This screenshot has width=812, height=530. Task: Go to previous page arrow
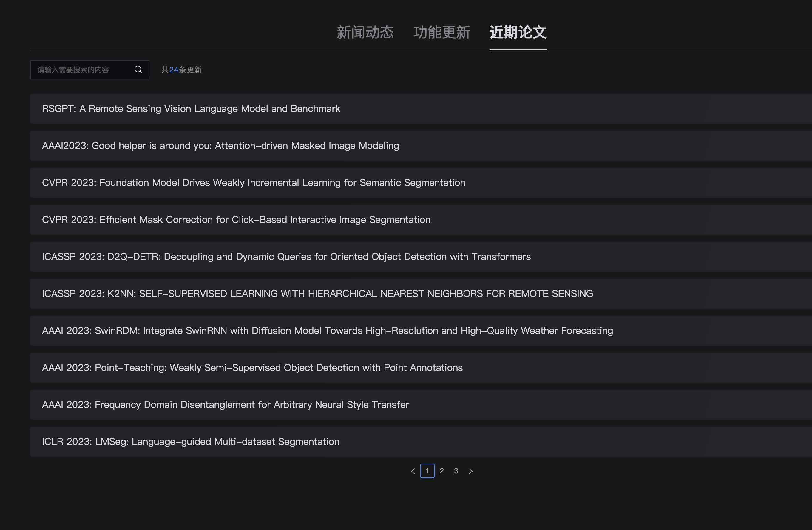click(x=413, y=471)
